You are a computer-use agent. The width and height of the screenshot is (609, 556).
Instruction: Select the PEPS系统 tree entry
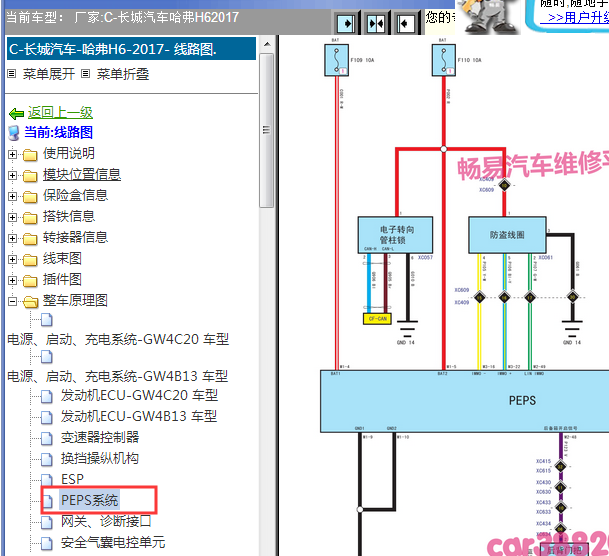pos(90,500)
